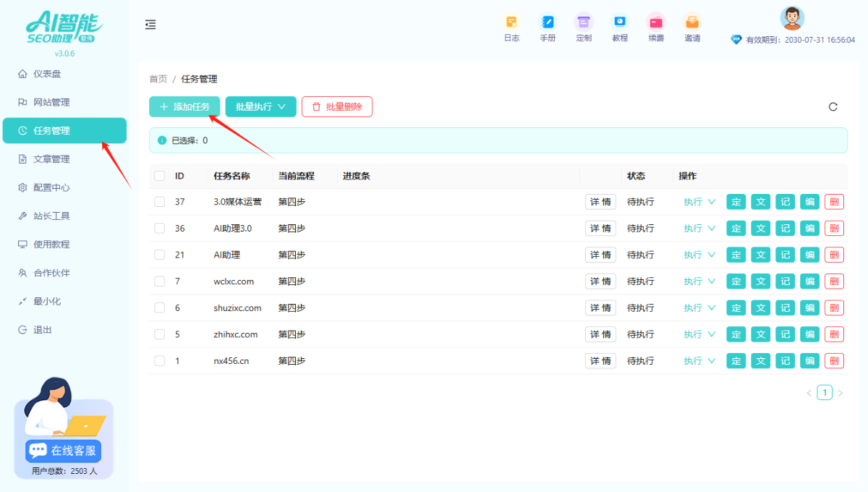Image resolution: width=868 pixels, height=492 pixels.
Task: Open the 日志 log icon
Action: [511, 27]
